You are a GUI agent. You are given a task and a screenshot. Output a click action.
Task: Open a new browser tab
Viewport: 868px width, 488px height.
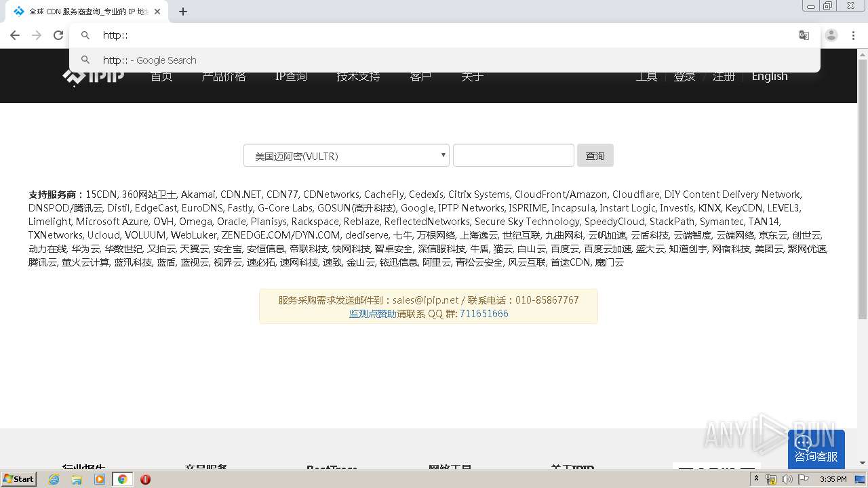(183, 12)
